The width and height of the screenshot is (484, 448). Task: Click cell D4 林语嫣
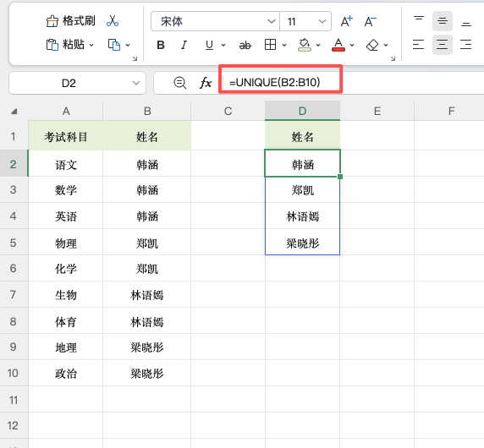pos(303,216)
